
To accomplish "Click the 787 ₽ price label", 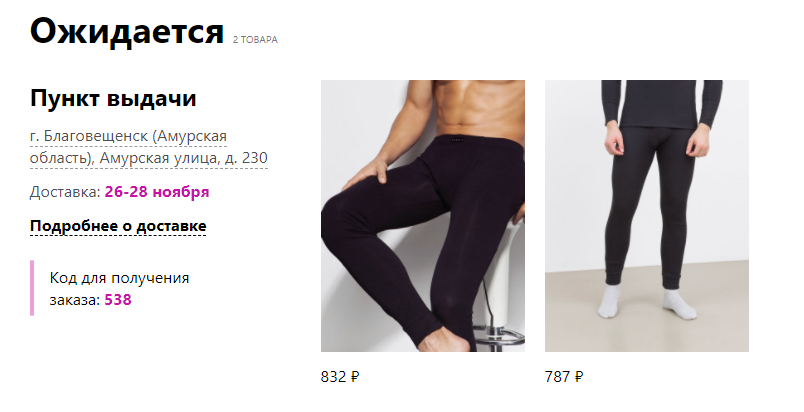I will [564, 377].
